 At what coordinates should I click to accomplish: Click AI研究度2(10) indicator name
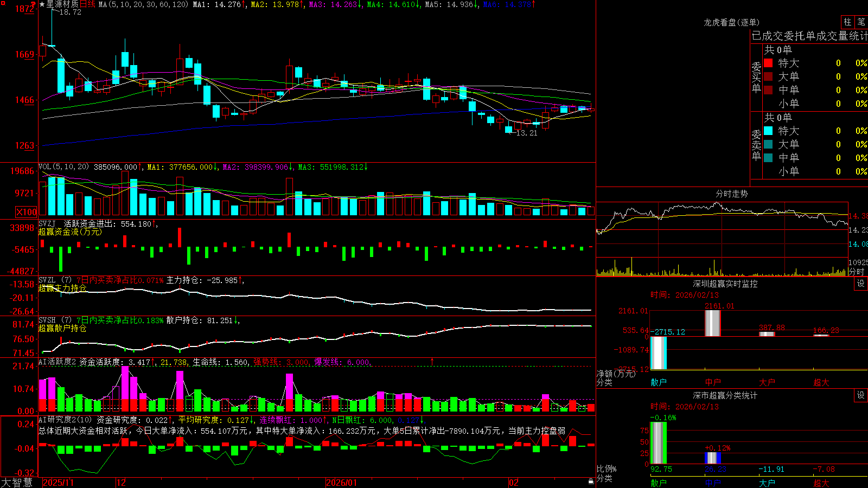point(65,420)
